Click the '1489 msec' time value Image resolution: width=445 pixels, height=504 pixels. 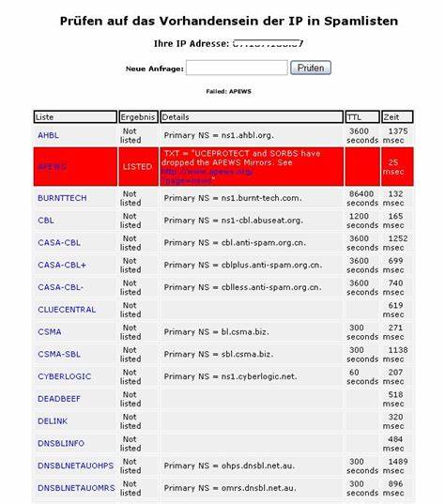(395, 466)
